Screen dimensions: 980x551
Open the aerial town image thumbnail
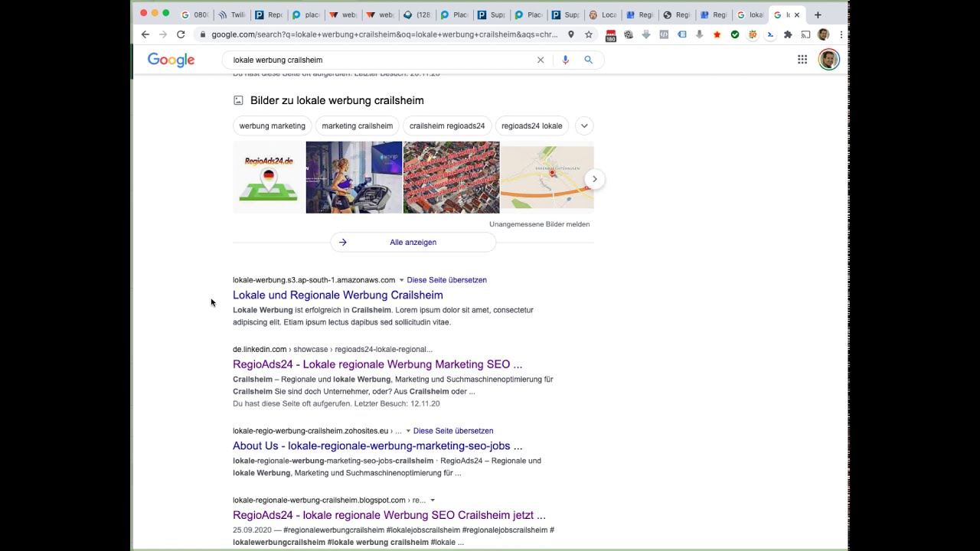[452, 178]
